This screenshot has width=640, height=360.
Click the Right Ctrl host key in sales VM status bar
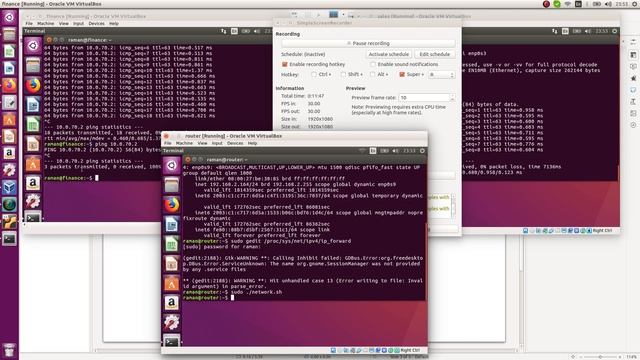click(602, 231)
